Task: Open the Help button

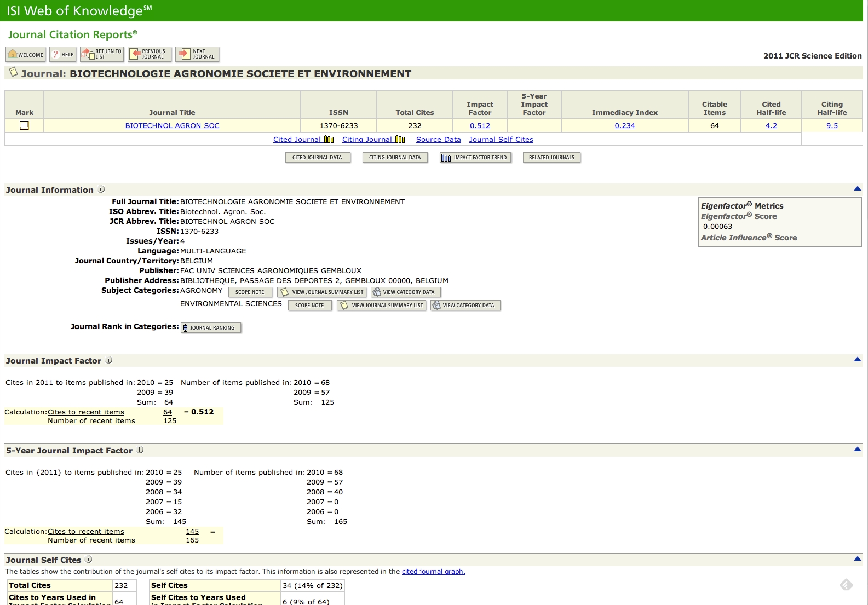Action: coord(63,54)
